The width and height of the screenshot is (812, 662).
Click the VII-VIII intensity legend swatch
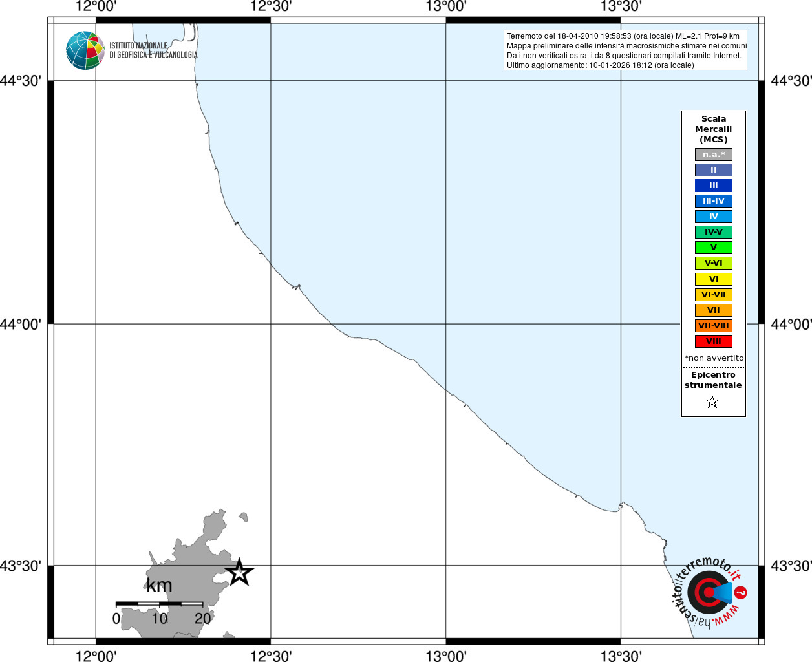pos(714,326)
